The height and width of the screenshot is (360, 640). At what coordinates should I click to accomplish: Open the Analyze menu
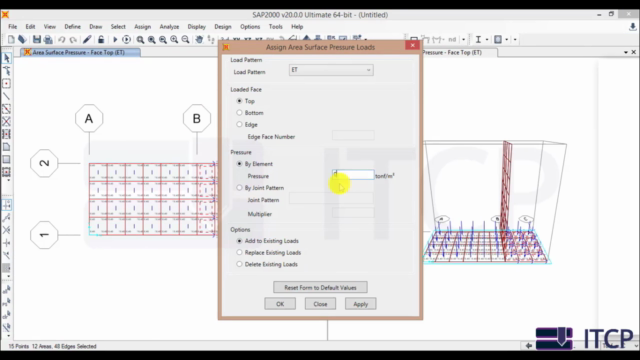169,27
